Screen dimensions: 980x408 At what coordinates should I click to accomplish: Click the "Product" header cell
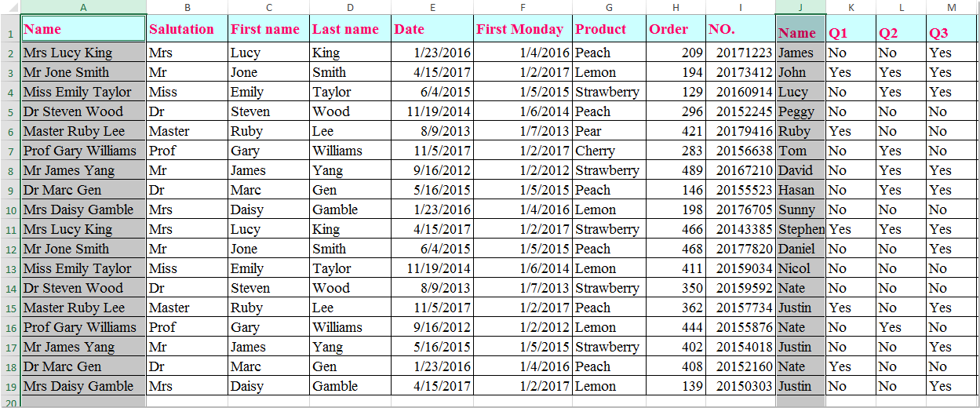pos(609,29)
